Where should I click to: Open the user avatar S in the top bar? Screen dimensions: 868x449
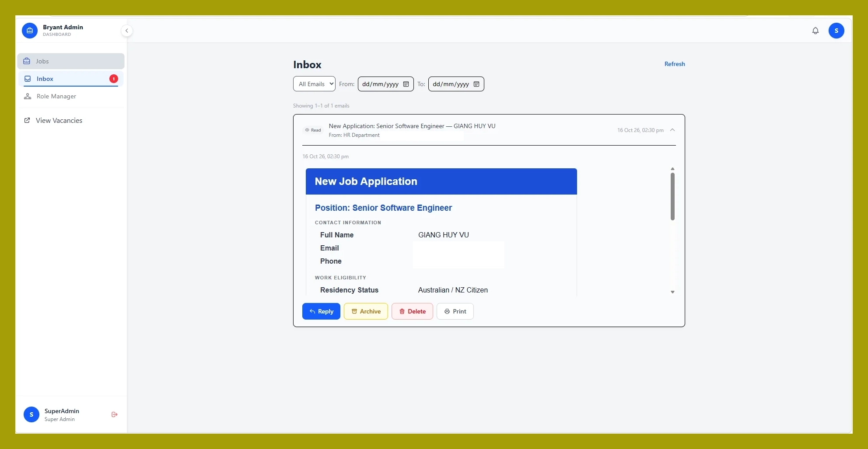tap(836, 31)
